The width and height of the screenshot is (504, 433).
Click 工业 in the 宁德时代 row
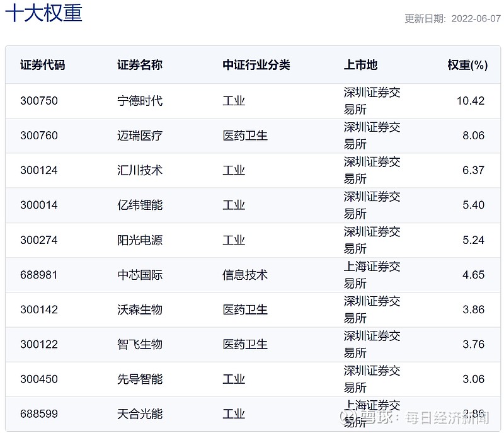click(234, 101)
